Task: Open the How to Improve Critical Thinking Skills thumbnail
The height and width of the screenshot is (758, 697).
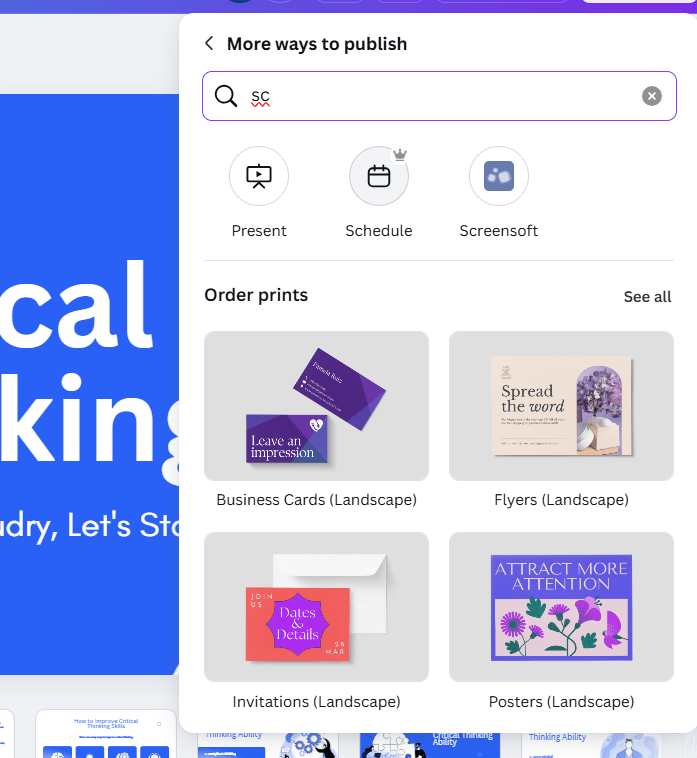Action: pos(106,735)
